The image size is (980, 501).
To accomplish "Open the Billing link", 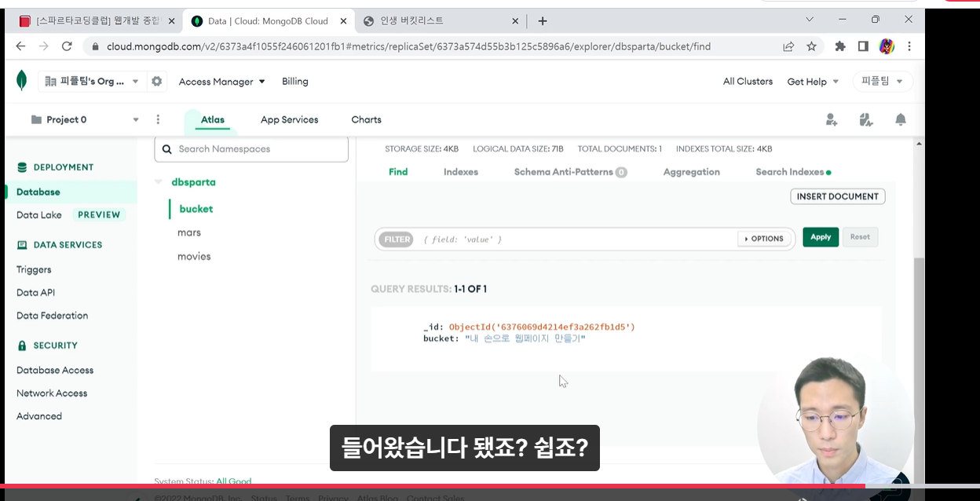I will click(295, 82).
